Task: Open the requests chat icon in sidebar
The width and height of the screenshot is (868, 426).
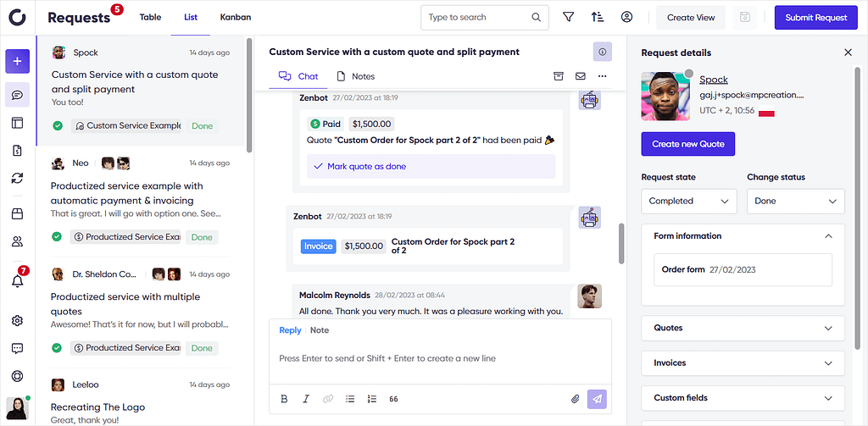Action: 17,95
